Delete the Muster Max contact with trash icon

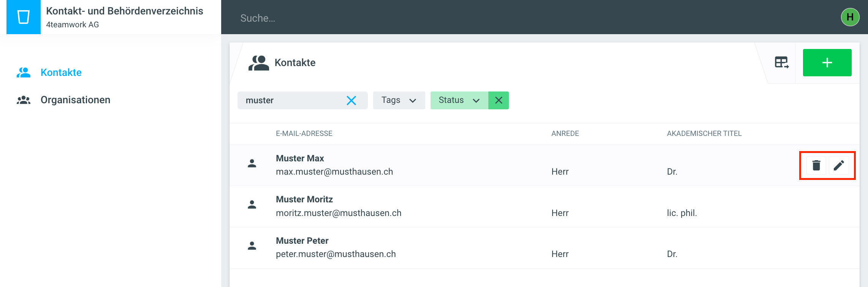[x=816, y=166]
